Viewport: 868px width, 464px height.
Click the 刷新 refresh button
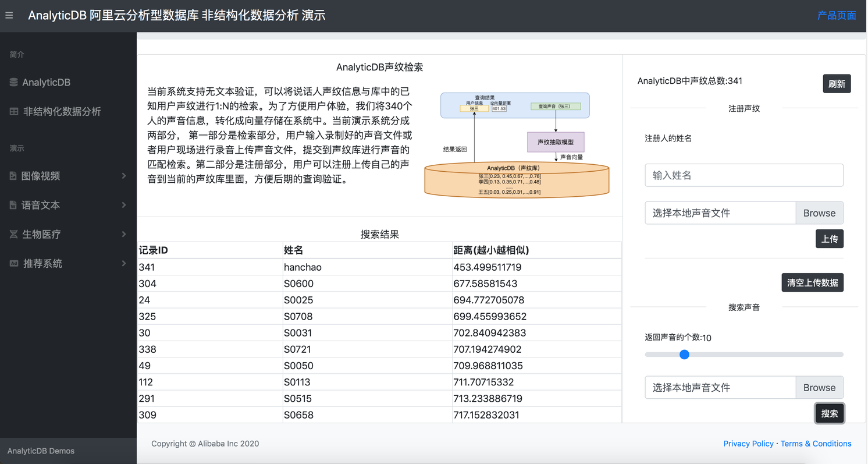coord(837,84)
